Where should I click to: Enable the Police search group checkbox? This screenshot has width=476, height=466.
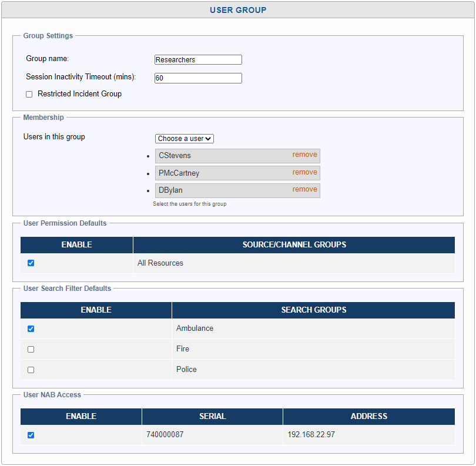[31, 370]
